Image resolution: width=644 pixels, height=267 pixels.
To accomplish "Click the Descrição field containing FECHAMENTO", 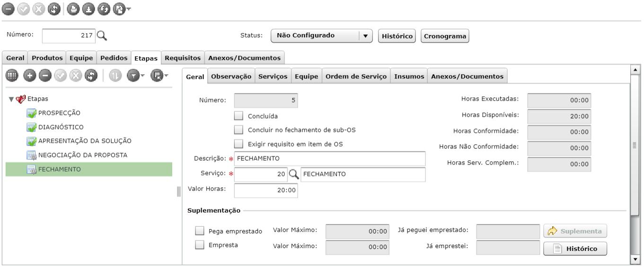I will click(x=330, y=158).
